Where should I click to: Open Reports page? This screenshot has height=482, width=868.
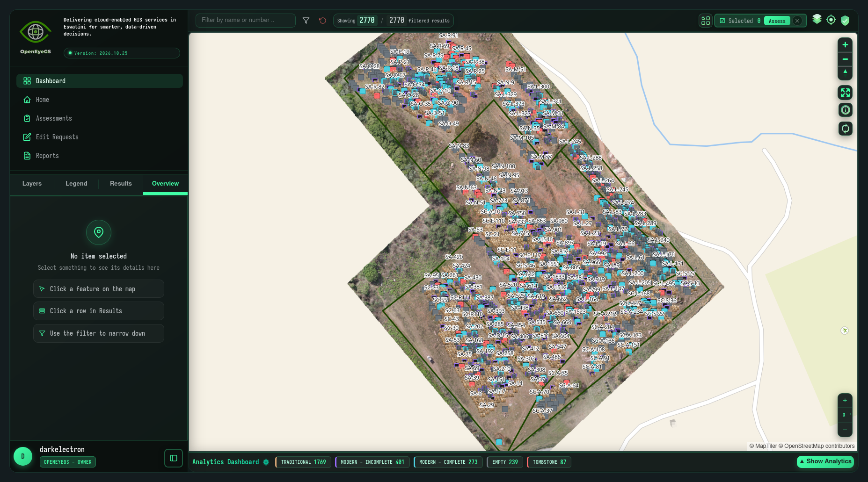100,156
